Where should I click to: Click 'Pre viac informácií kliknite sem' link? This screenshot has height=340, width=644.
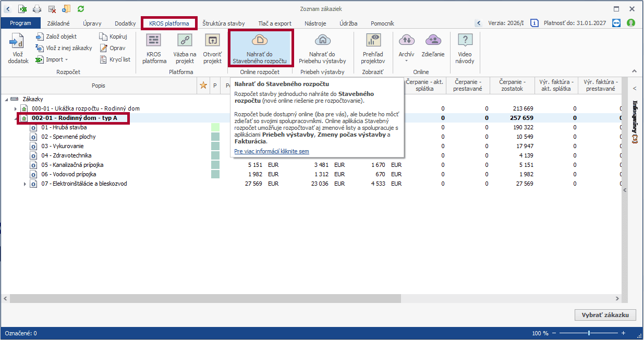[x=271, y=151]
